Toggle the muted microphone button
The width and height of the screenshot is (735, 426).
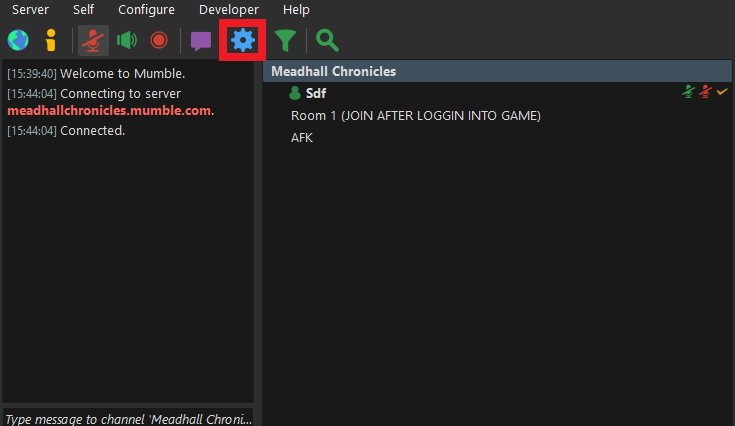(x=93, y=40)
